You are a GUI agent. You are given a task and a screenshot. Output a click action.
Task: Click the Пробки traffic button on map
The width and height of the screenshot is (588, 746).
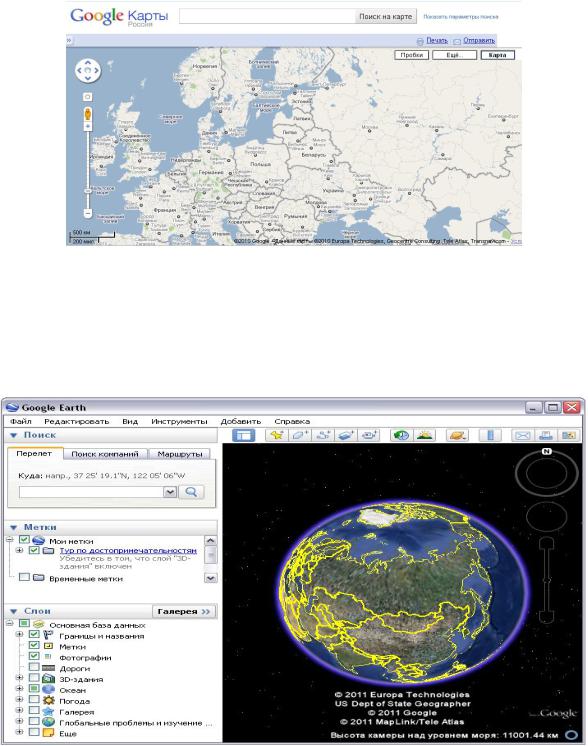(x=412, y=55)
